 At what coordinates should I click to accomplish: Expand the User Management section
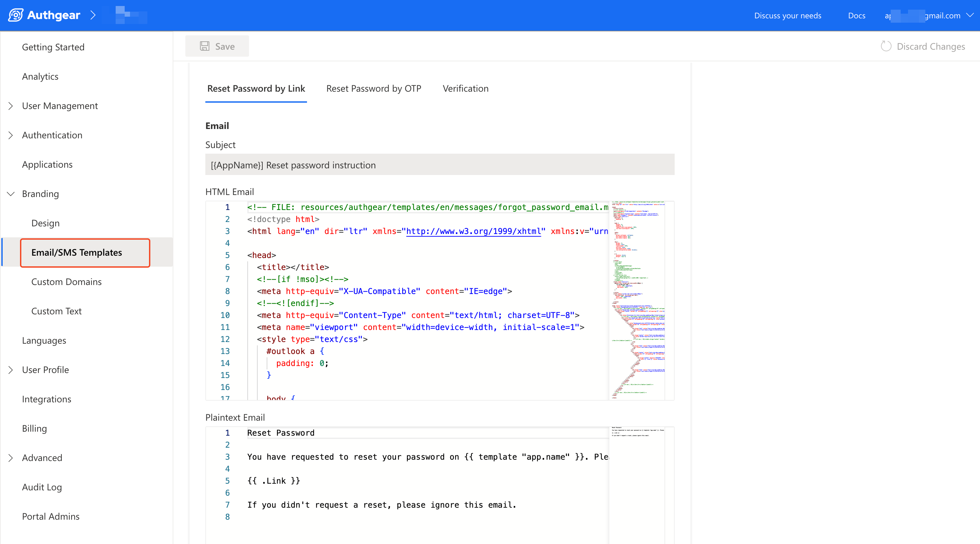(11, 106)
